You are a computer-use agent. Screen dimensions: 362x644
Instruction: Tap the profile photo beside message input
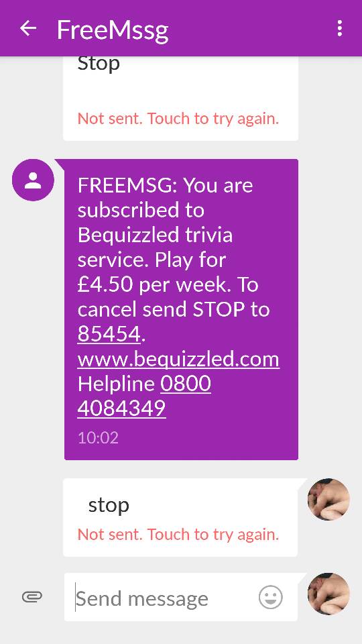pos(328,594)
